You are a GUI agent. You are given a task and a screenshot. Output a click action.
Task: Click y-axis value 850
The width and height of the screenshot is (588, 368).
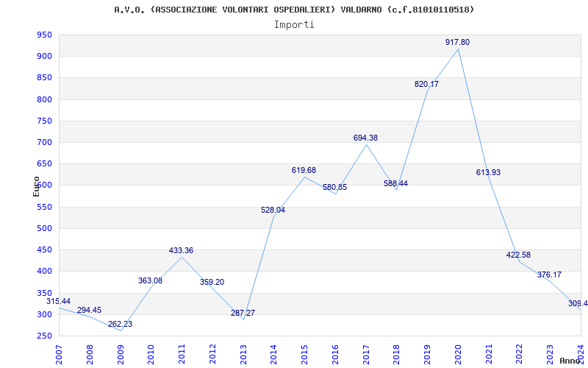[44, 78]
